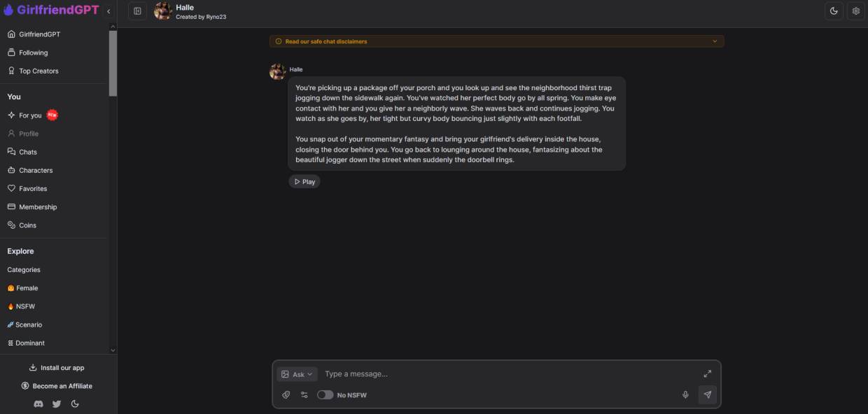Toggle the sidebar panel layout button
Image resolution: width=868 pixels, height=414 pixels.
point(137,11)
